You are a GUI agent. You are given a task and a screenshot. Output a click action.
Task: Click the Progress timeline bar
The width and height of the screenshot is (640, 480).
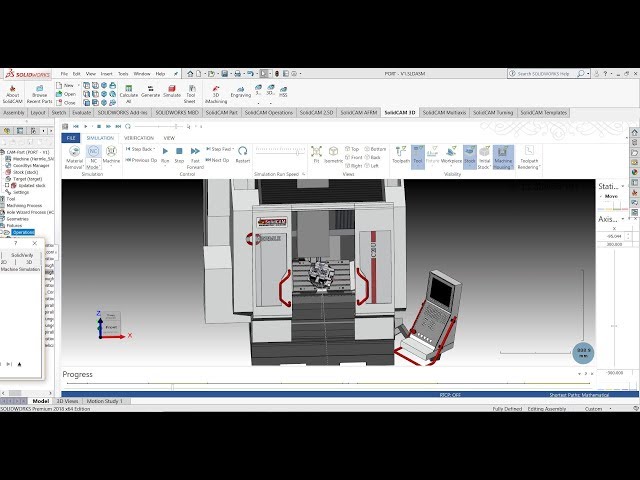(x=329, y=384)
